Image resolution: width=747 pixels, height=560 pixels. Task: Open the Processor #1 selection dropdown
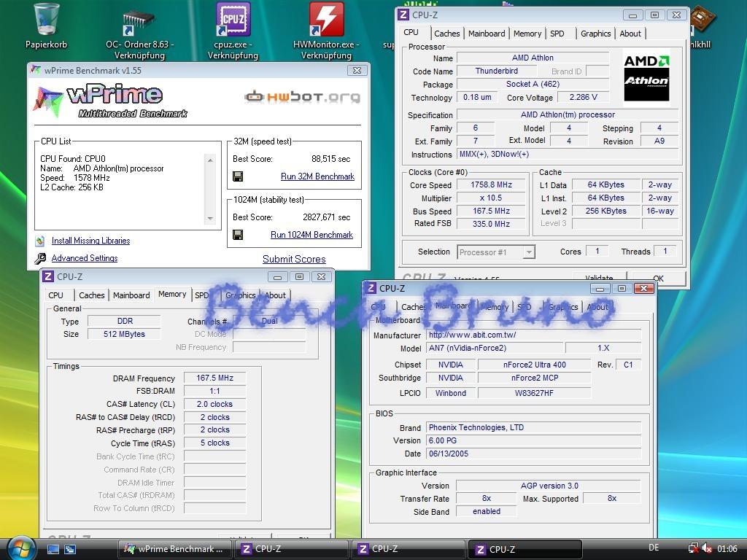[x=496, y=252]
